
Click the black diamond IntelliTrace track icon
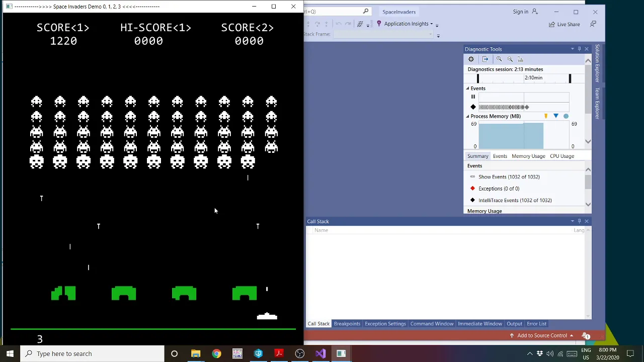473,107
